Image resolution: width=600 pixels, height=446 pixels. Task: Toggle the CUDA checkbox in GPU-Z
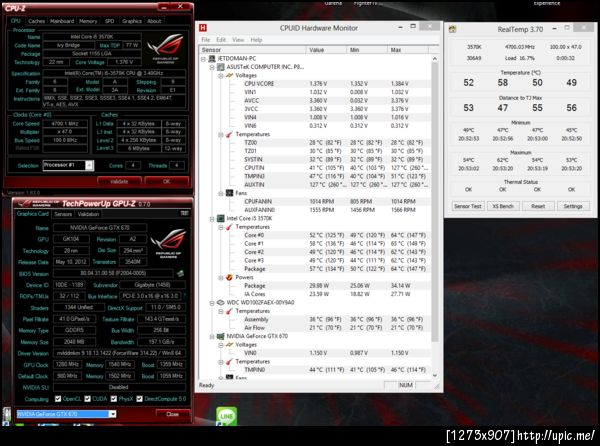87,399
